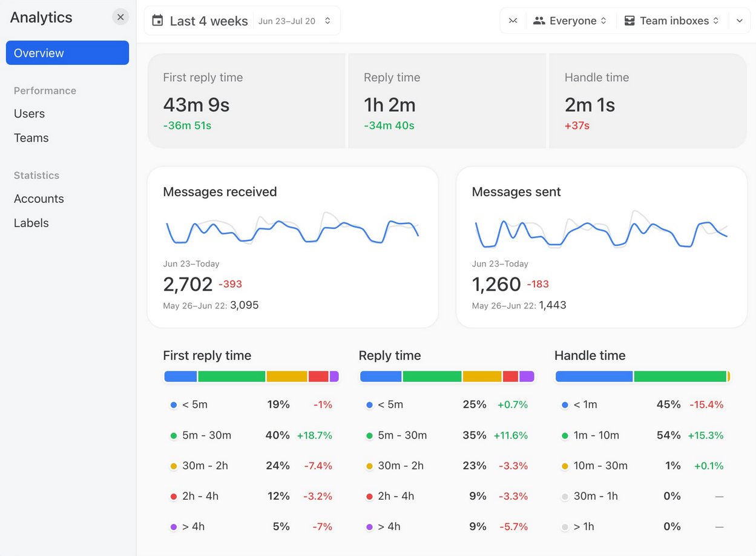
Task: Go to Labels statistics
Action: (x=31, y=223)
